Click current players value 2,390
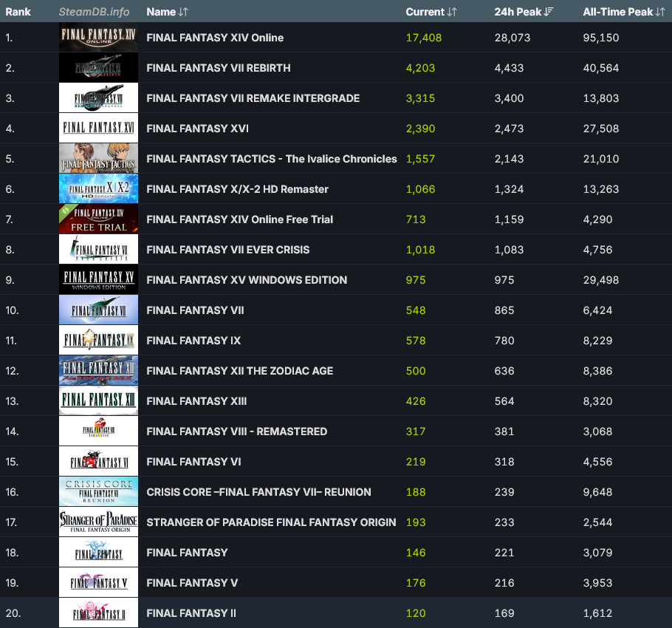Image resolution: width=672 pixels, height=628 pixels. (420, 129)
